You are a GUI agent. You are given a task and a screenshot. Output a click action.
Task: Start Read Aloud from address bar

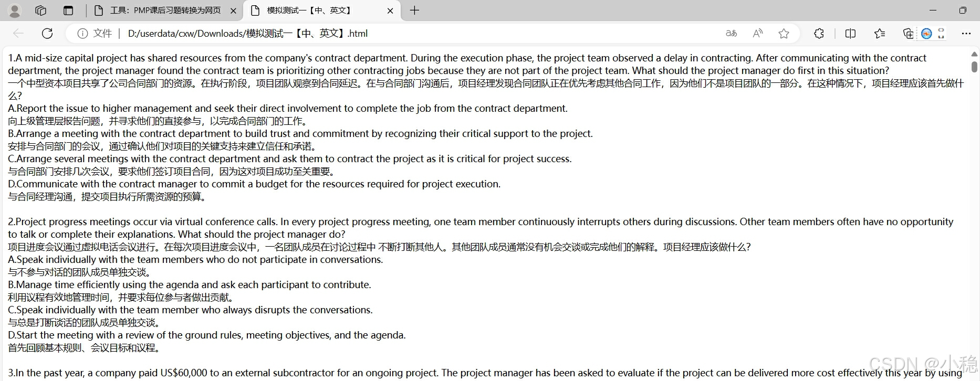[757, 34]
